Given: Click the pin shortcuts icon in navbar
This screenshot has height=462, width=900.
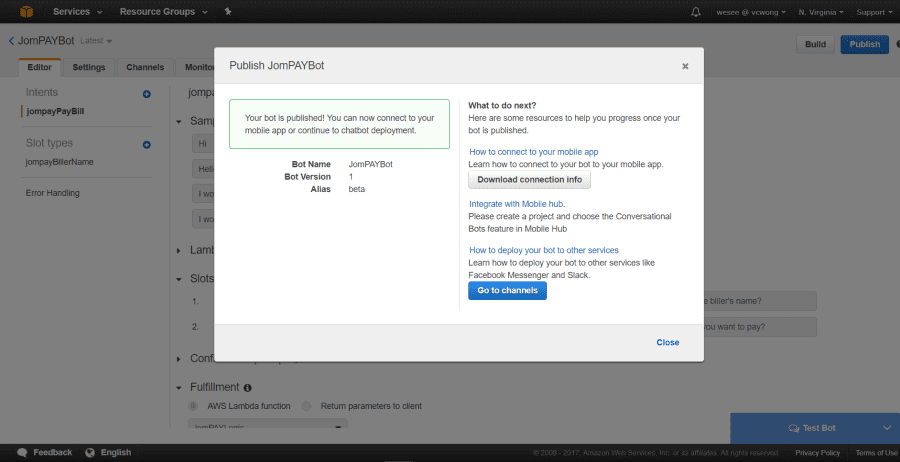Looking at the screenshot, I should [228, 11].
